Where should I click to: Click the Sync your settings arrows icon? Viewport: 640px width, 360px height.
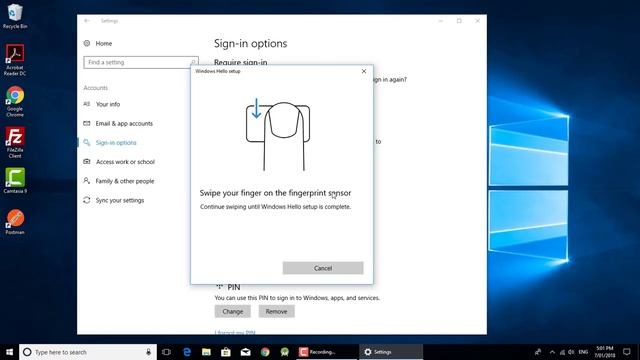(87, 200)
